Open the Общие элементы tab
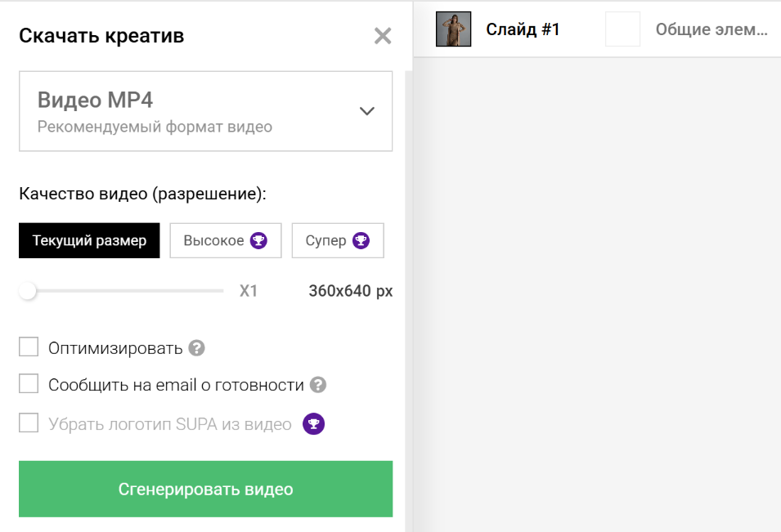Screen dimensions: 781x532 711,30
